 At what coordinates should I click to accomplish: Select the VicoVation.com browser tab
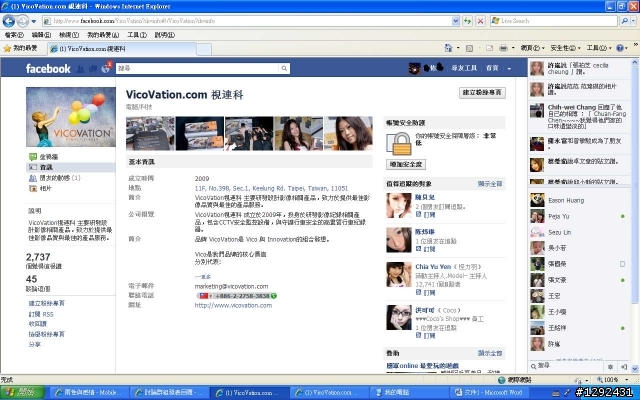pyautogui.click(x=122, y=49)
